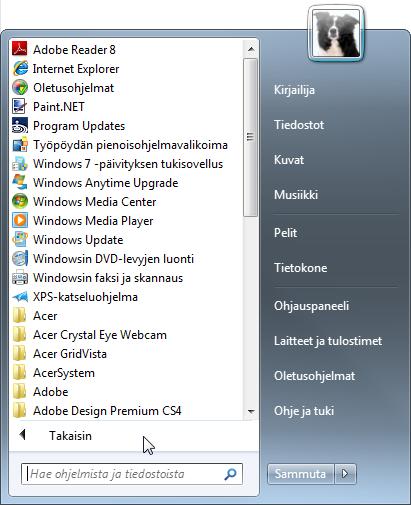Select XPS-katseluohjelma text label

point(85,297)
